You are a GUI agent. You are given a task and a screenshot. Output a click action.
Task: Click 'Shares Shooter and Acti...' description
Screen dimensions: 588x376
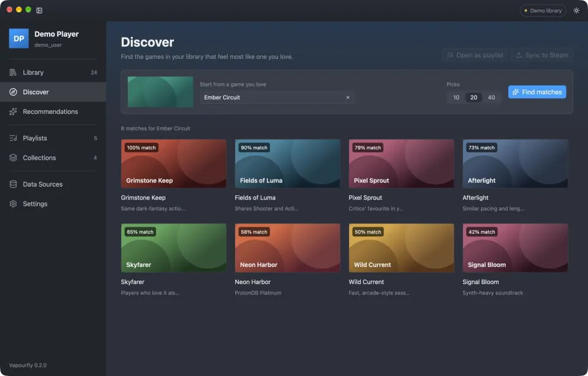pyautogui.click(x=266, y=208)
